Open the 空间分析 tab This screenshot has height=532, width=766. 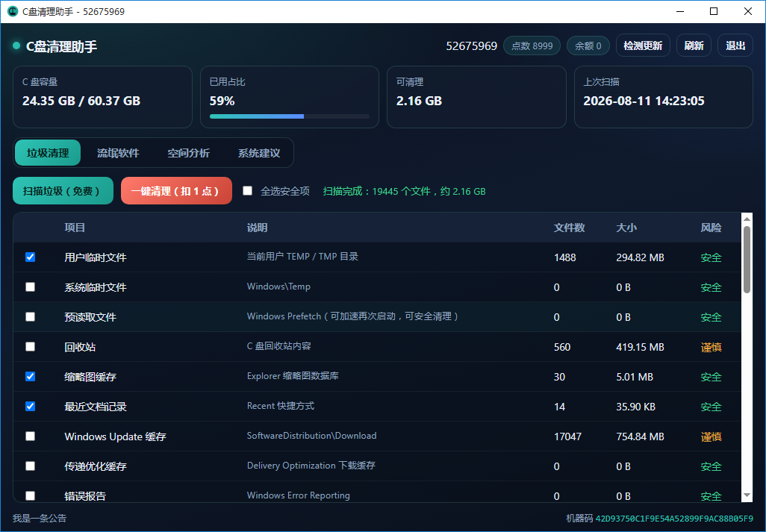[189, 153]
